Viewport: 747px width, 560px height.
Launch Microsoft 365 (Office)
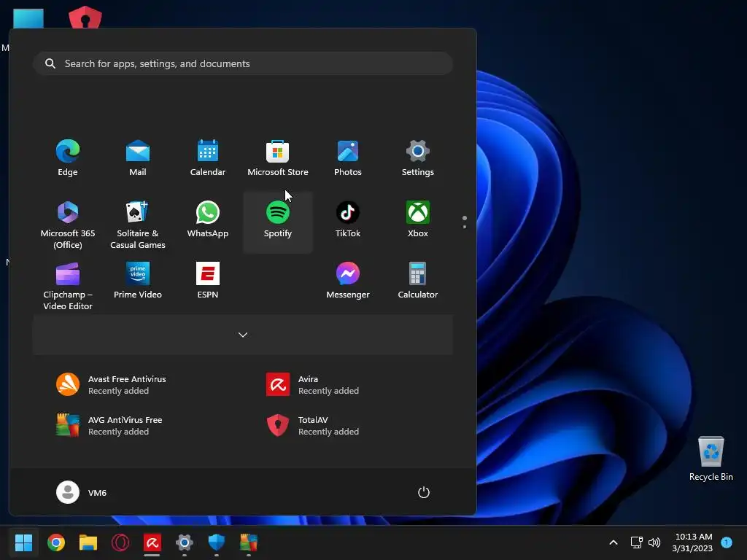(68, 224)
